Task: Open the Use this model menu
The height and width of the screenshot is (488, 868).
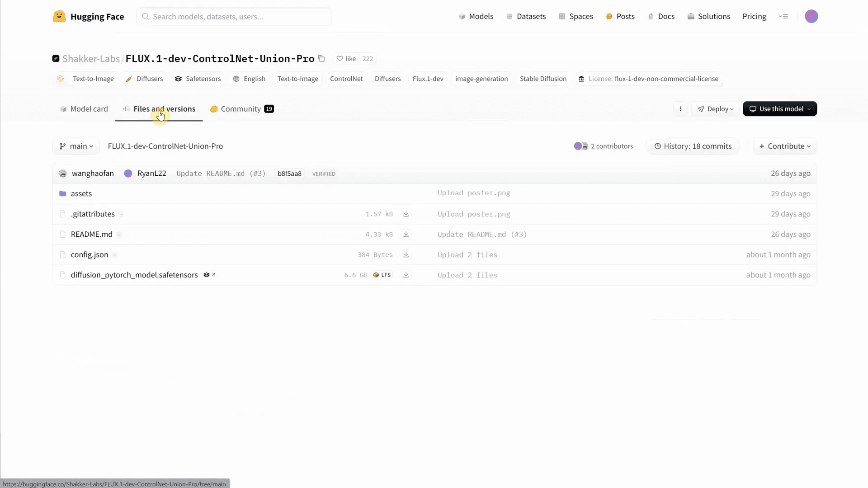Action: point(779,109)
